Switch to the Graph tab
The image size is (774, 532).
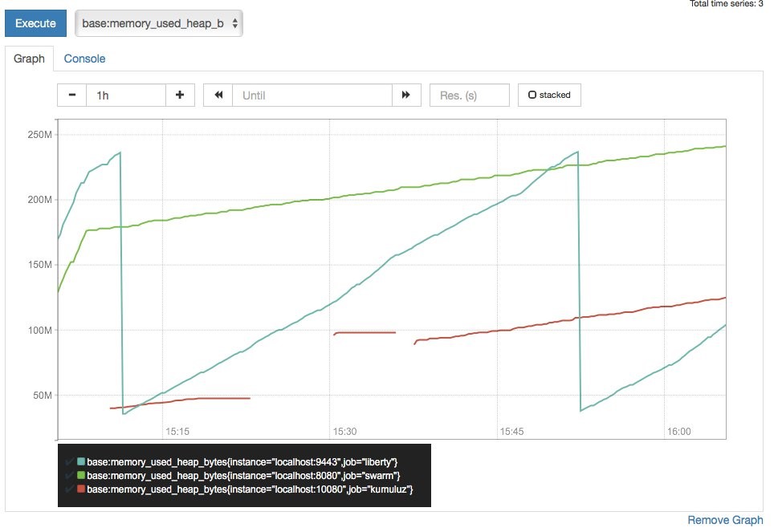tap(30, 59)
